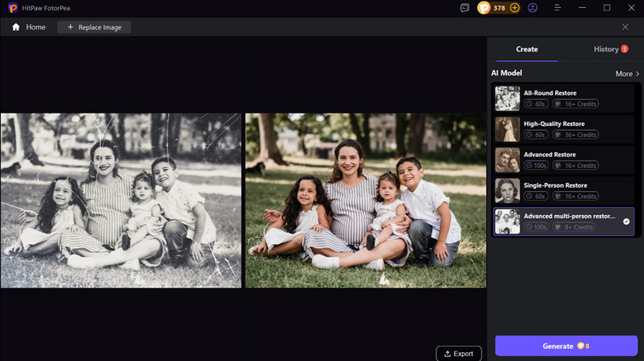Click the HitPaw FotorPea logo icon

pos(13,8)
